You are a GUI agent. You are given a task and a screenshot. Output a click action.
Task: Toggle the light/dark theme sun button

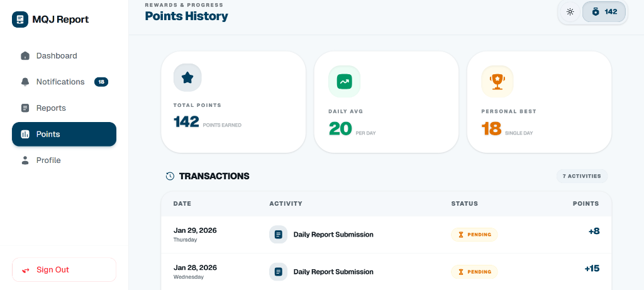pyautogui.click(x=570, y=12)
